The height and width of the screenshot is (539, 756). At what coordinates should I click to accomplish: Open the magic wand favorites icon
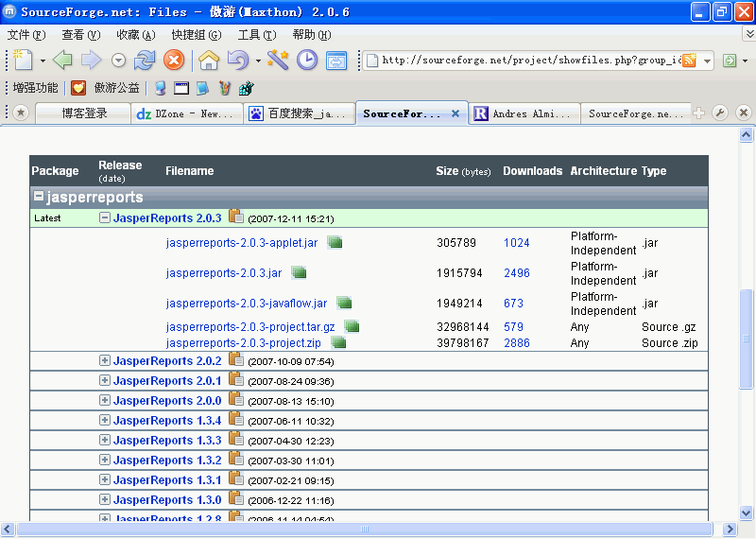[x=278, y=61]
